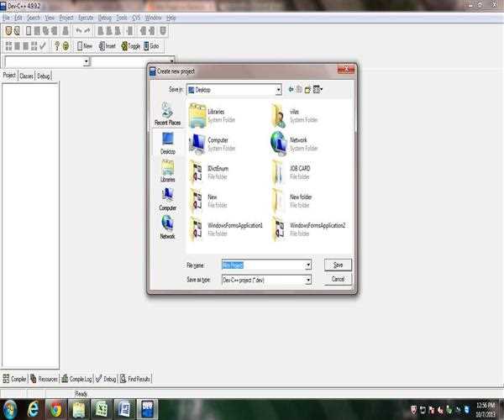Viewport: 504px width, 420px height.
Task: Open the Execute menu
Action: 86,18
